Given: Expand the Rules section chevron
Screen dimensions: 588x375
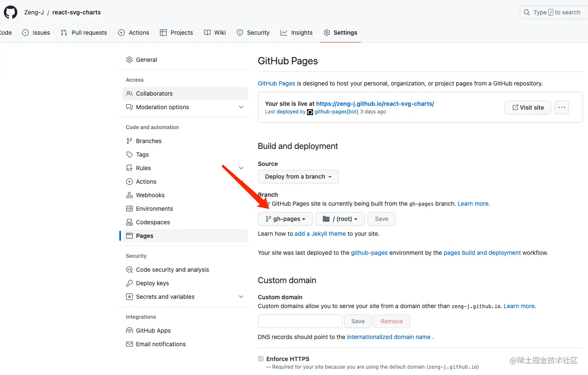Looking at the screenshot, I should pos(241,168).
